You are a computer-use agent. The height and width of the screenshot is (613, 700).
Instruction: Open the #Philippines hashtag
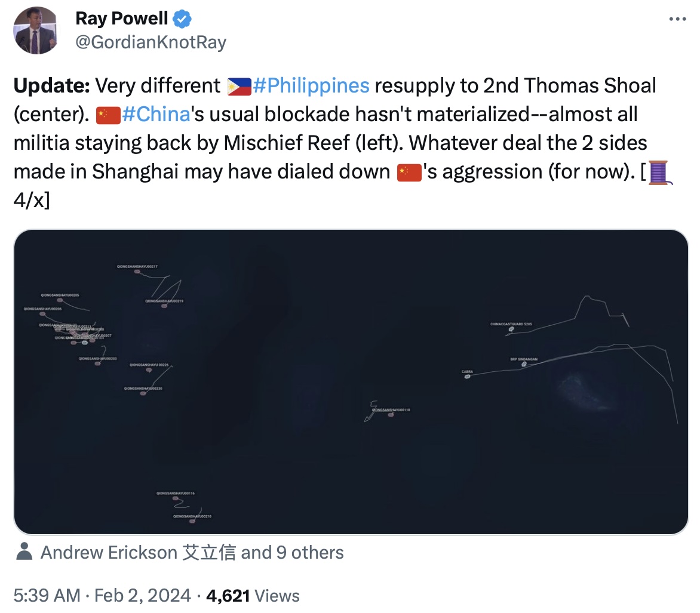[x=311, y=85]
